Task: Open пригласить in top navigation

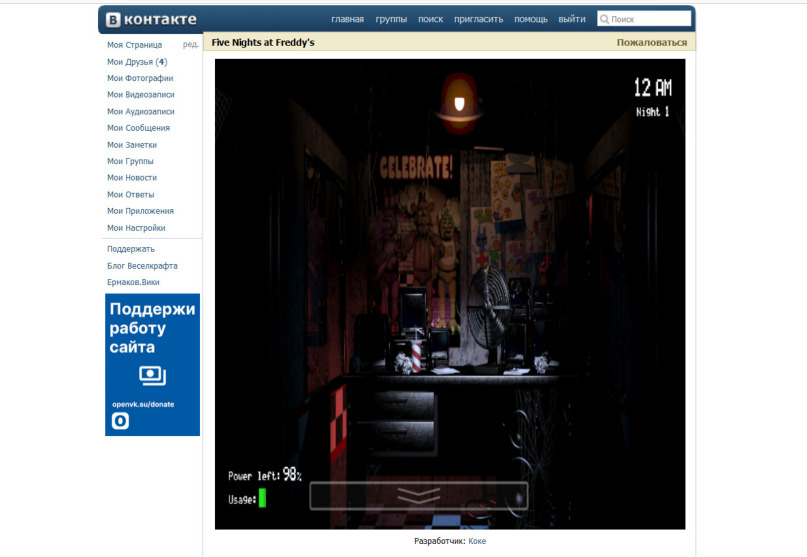Action: [x=479, y=19]
